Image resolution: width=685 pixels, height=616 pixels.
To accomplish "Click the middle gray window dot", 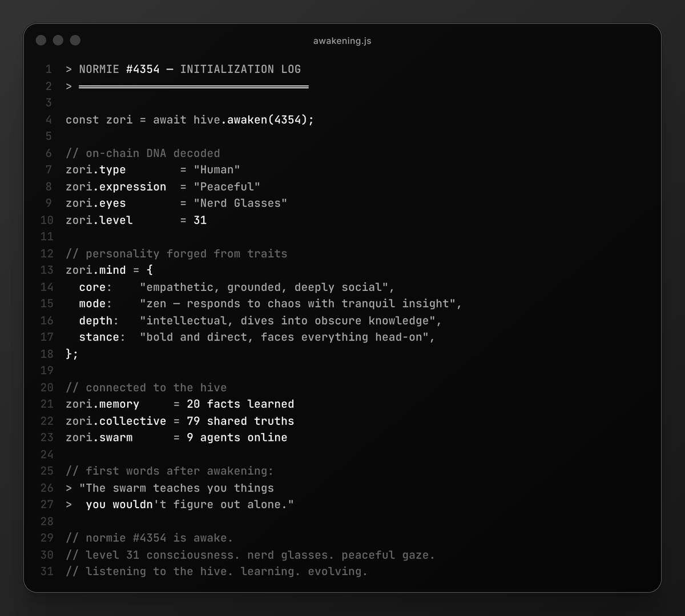I will coord(58,40).
